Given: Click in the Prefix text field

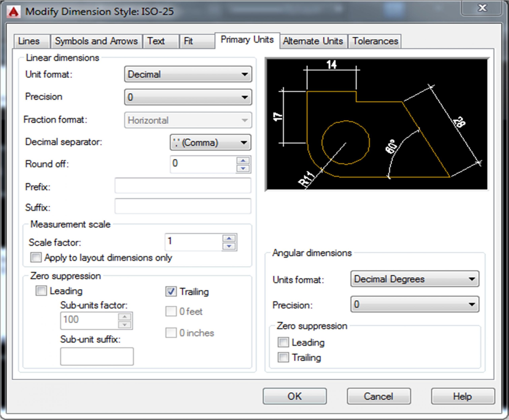Looking at the screenshot, I should (183, 186).
